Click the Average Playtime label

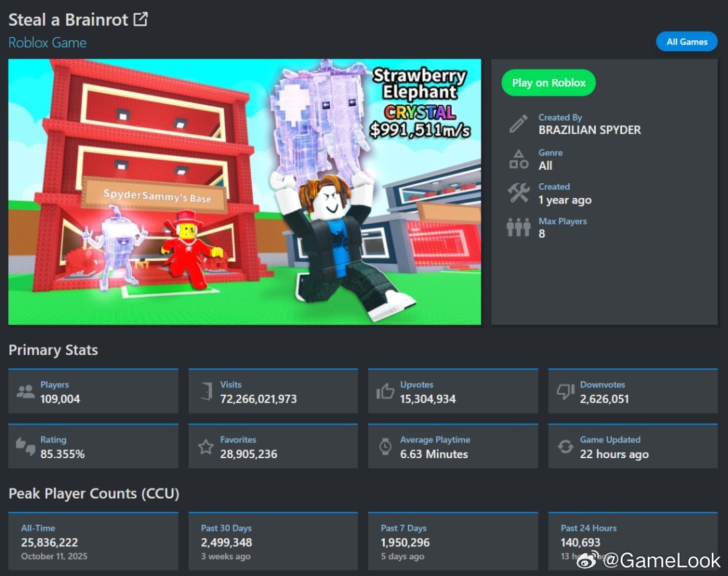coord(435,439)
